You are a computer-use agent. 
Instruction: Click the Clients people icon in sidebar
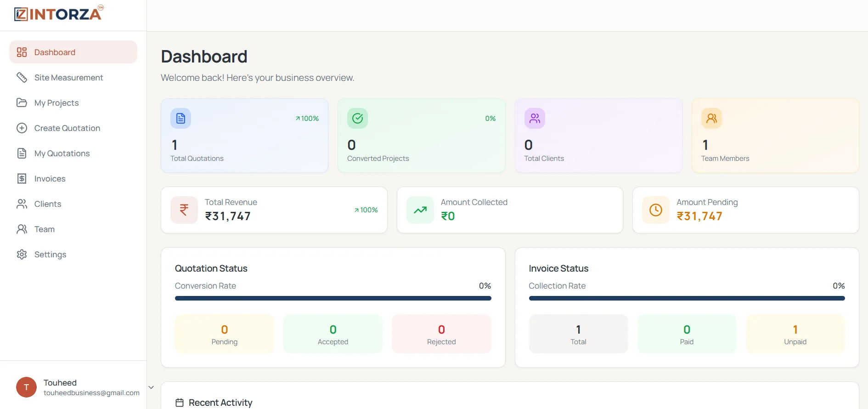[22, 204]
